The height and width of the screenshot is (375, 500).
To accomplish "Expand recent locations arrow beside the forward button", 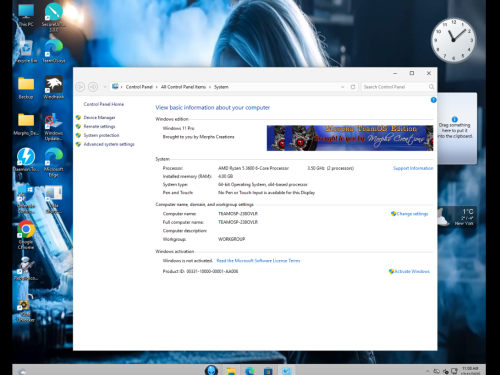I will click(x=105, y=87).
